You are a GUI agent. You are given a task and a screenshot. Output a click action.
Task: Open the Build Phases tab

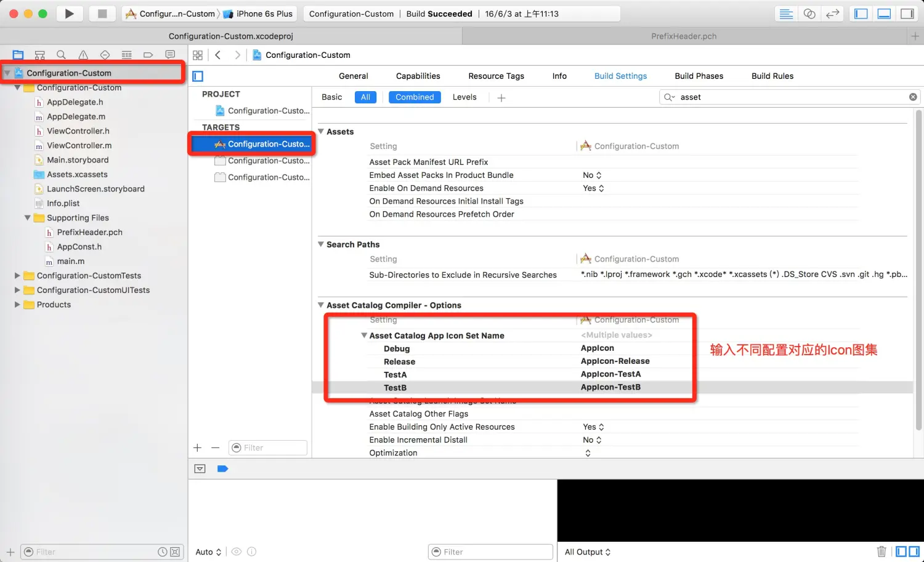[699, 76]
